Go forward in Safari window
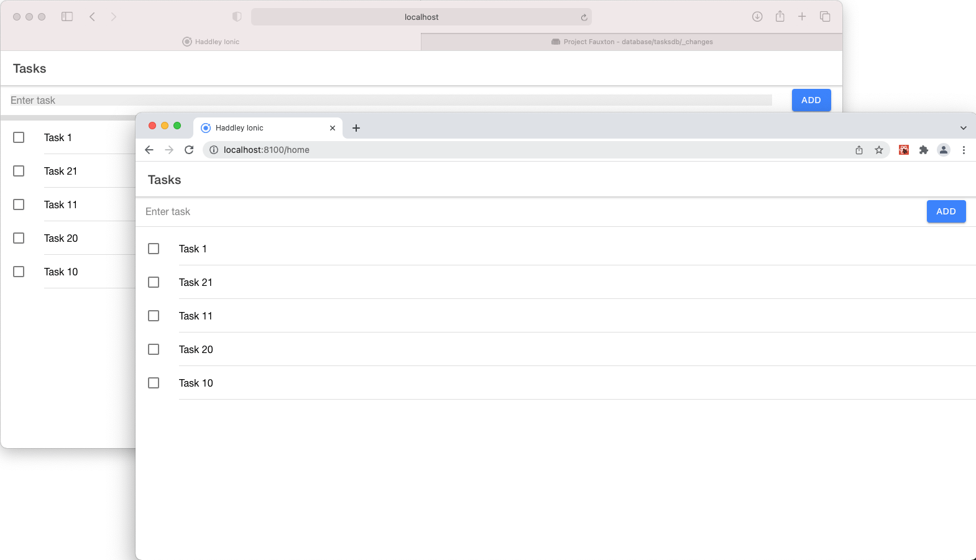The image size is (976, 560). coord(113,17)
